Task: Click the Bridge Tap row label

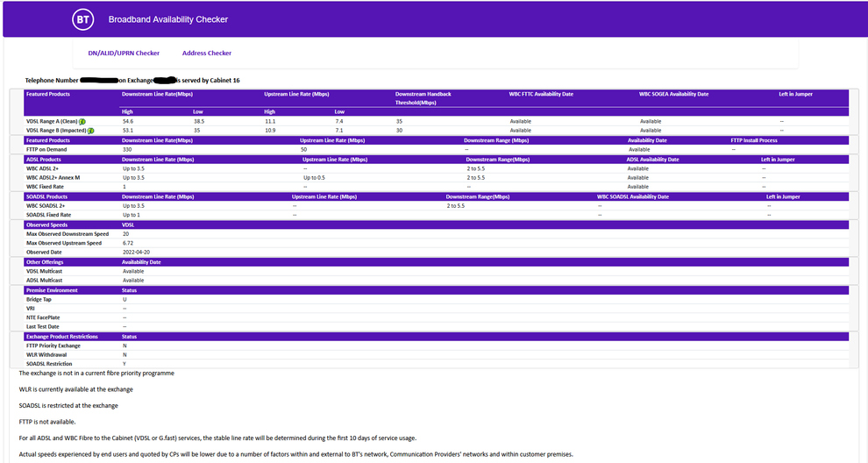Action: 39,299
